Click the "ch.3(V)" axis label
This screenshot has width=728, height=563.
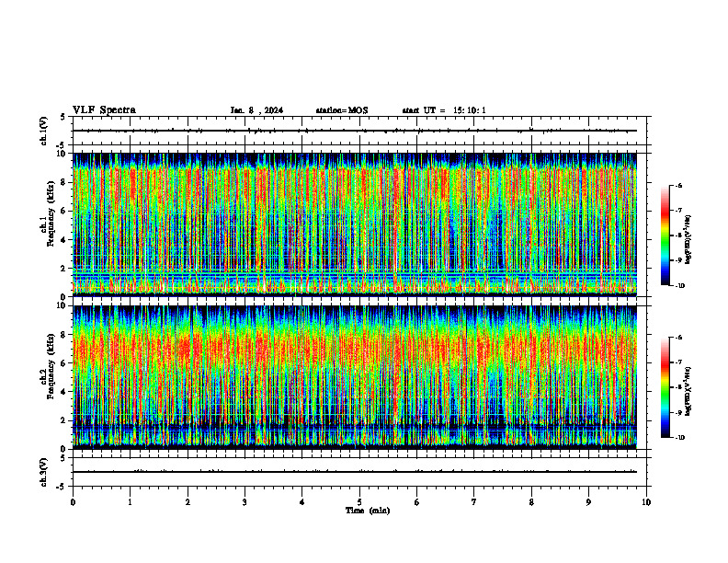point(43,472)
